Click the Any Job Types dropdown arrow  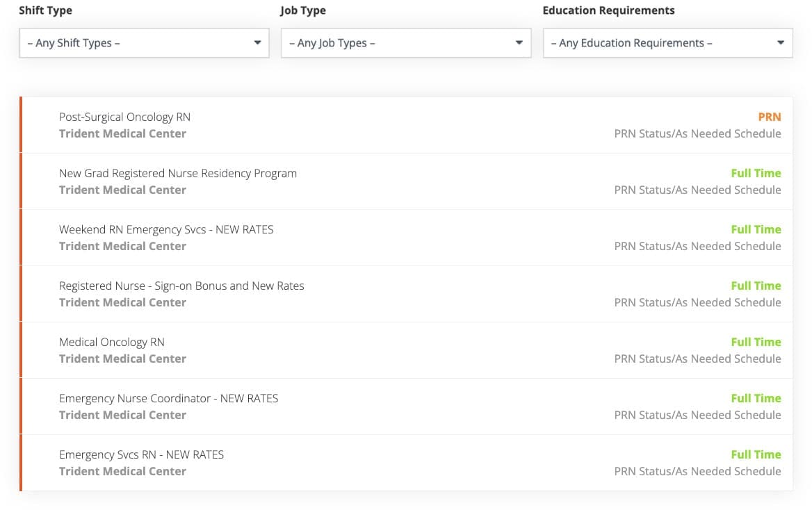tap(519, 43)
